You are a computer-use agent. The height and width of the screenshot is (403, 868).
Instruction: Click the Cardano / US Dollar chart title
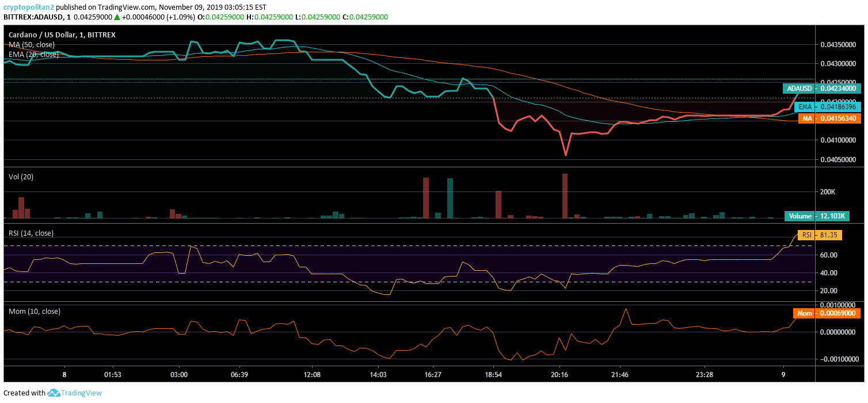click(62, 34)
